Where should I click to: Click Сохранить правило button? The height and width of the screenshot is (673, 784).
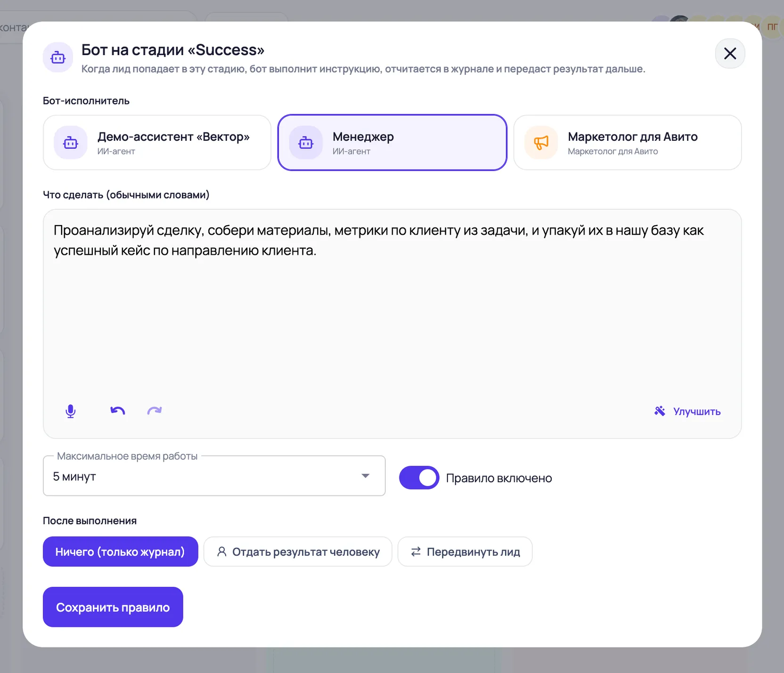[x=113, y=607]
